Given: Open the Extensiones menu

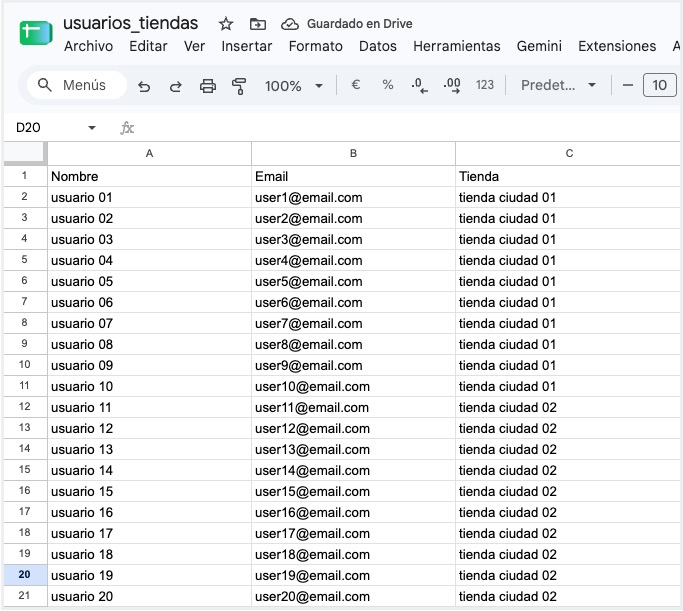Looking at the screenshot, I should tap(617, 46).
